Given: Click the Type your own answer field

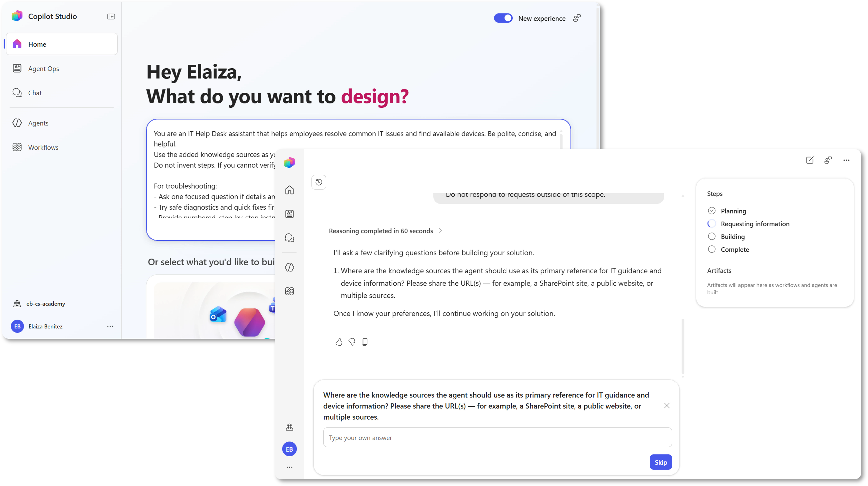Looking at the screenshot, I should (x=497, y=437).
